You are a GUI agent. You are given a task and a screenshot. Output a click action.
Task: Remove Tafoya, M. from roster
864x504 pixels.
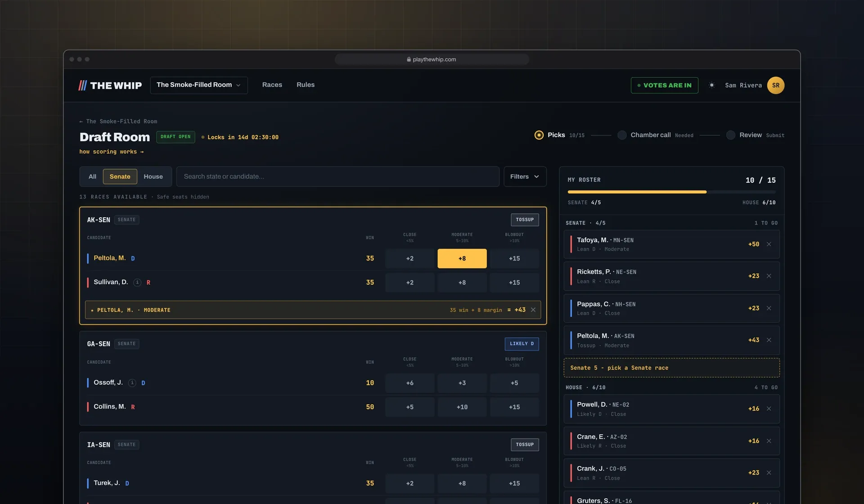pyautogui.click(x=769, y=244)
